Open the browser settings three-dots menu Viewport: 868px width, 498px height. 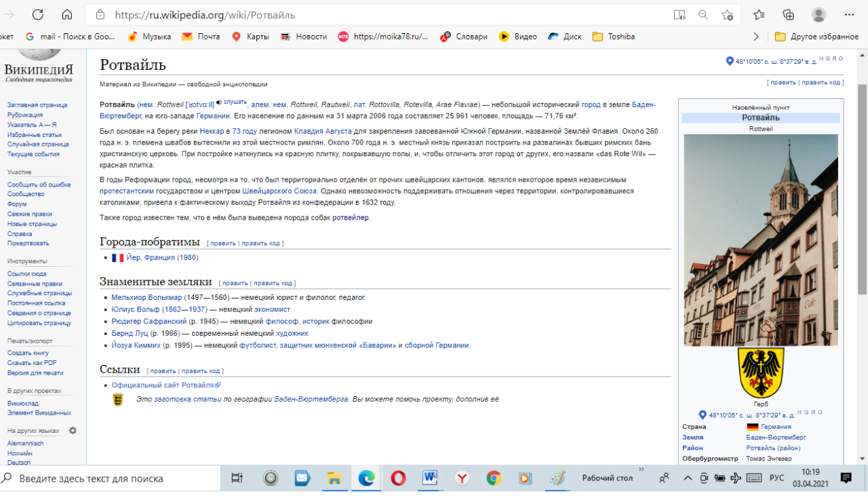[x=850, y=15]
